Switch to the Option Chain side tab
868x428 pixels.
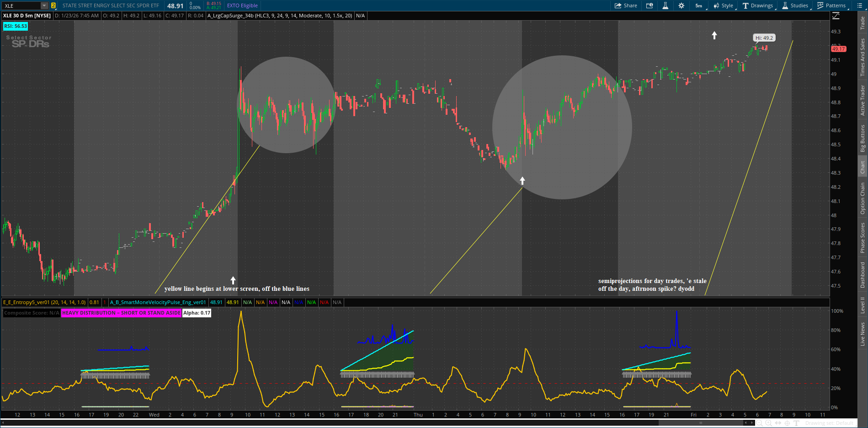click(x=863, y=198)
